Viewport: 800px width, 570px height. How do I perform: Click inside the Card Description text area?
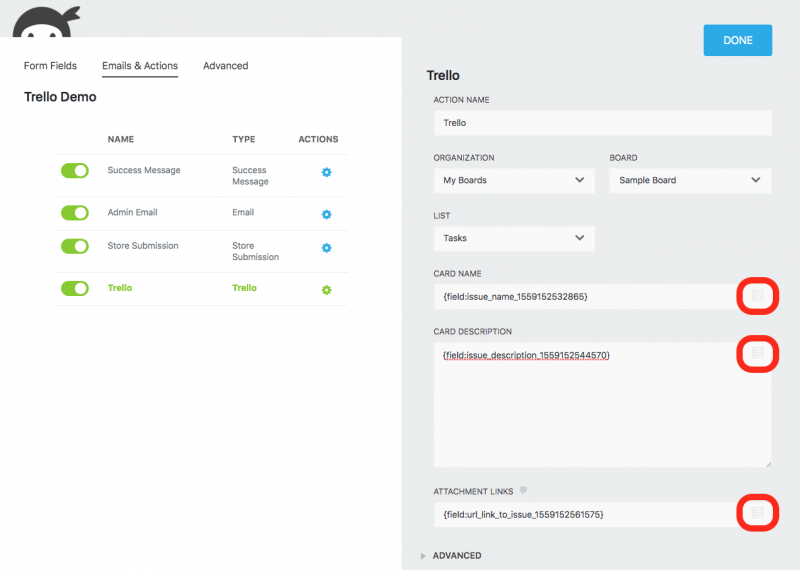[602, 405]
